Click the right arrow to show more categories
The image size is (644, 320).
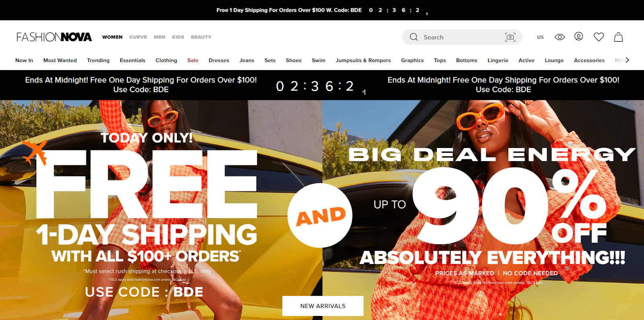(x=627, y=60)
